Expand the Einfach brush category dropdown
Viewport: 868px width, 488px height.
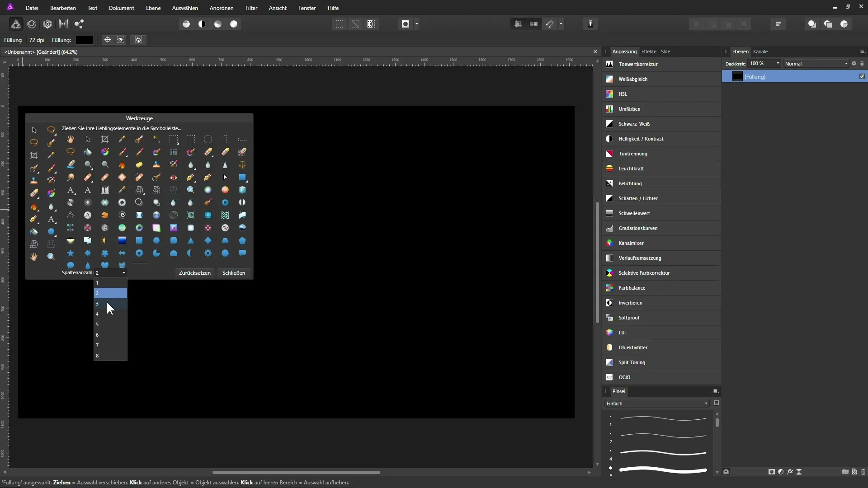point(656,404)
